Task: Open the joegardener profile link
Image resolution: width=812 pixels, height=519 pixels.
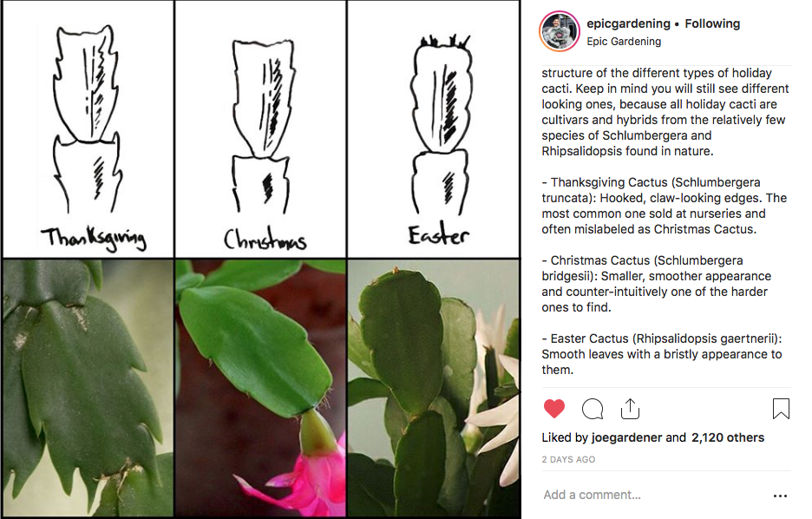Action: 626,437
